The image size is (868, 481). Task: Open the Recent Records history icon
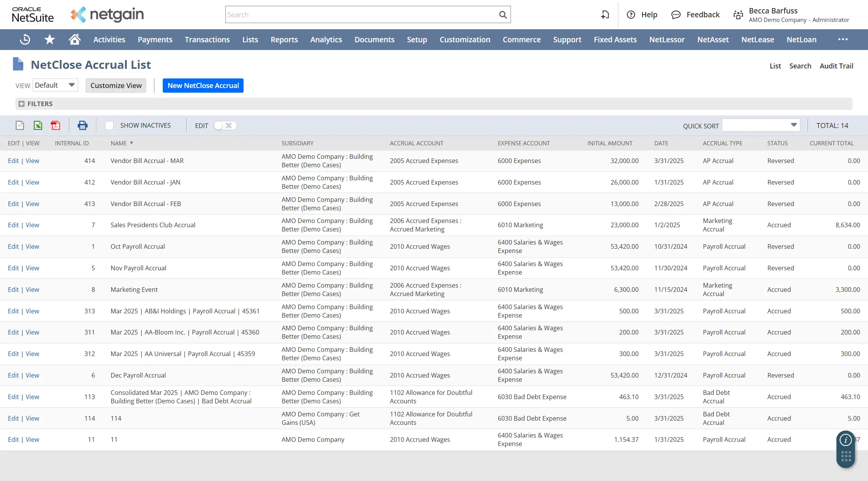click(25, 40)
